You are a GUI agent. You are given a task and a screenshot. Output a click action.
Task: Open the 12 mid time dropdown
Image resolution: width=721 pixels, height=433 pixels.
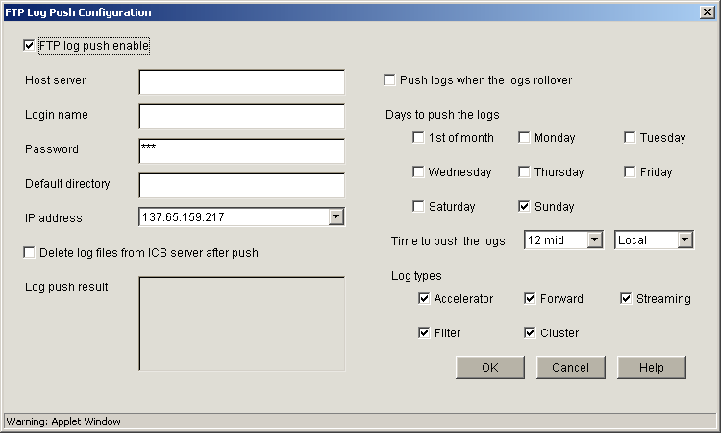tap(594, 240)
